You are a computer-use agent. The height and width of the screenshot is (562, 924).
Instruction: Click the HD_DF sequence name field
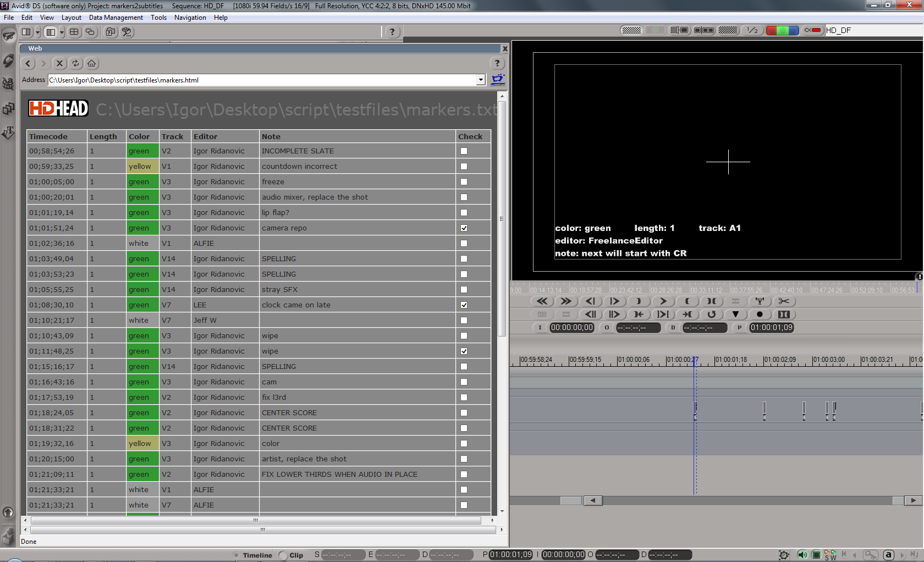coord(873,30)
